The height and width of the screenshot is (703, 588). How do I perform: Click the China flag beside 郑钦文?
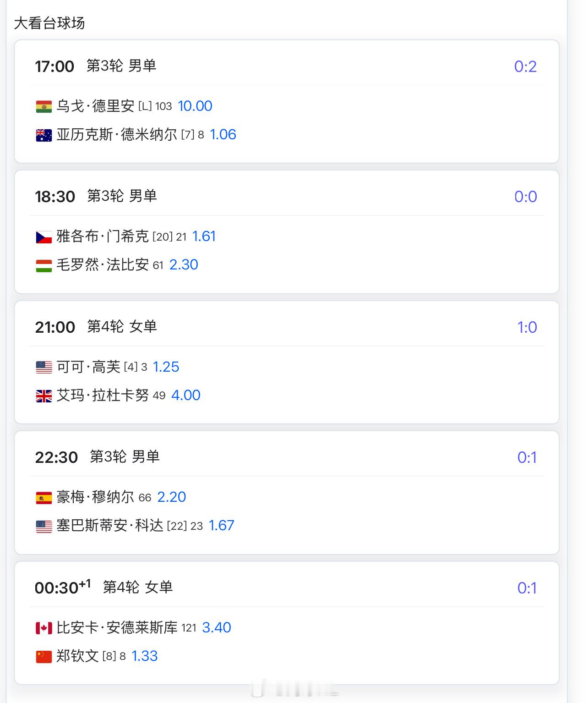coord(44,657)
